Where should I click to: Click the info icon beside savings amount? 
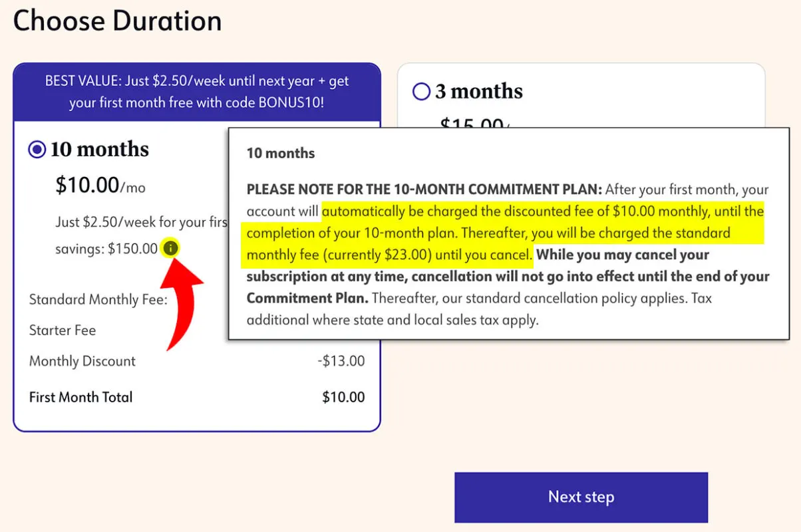pyautogui.click(x=171, y=249)
